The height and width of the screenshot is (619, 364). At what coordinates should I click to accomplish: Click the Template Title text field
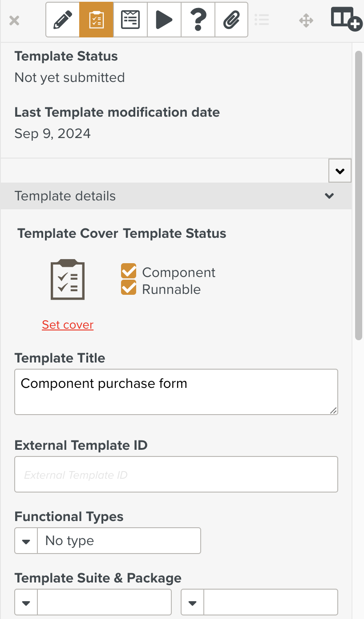[176, 391]
